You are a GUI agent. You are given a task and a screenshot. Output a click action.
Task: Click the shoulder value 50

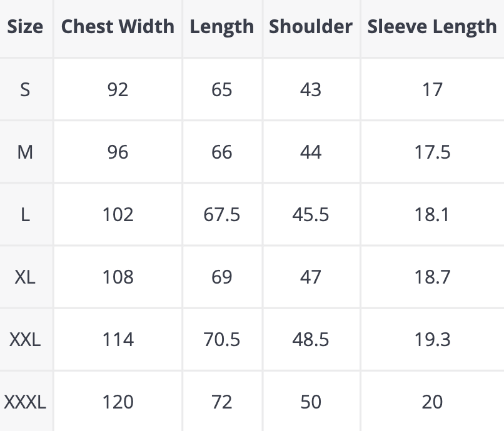coord(311,402)
